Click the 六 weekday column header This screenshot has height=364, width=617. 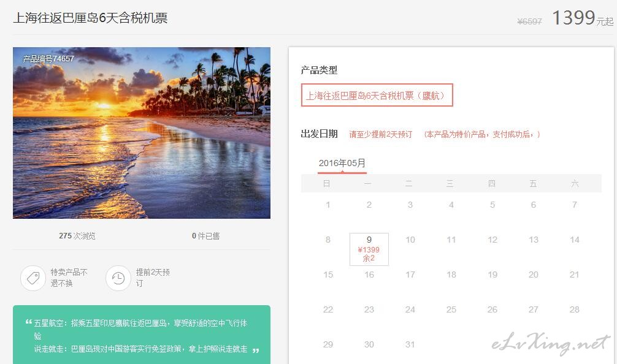coord(575,184)
